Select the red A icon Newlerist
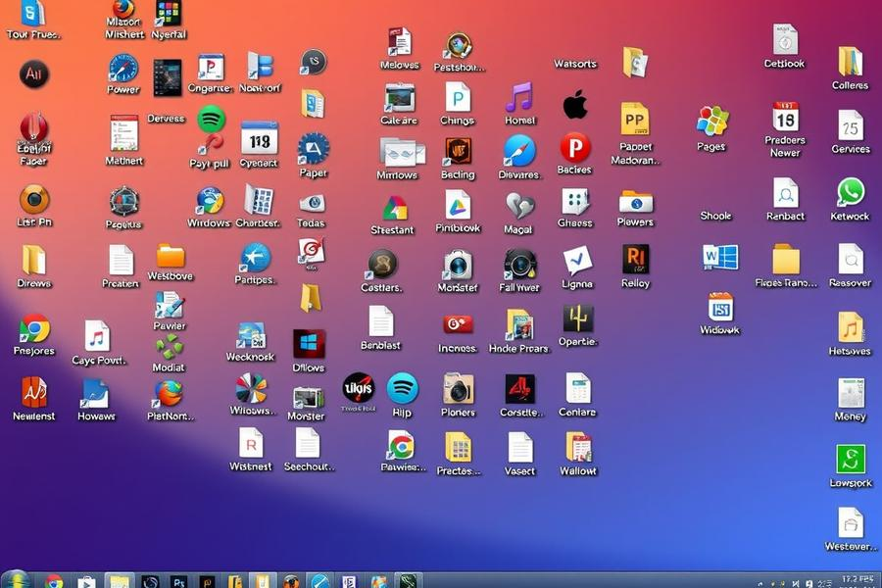 coord(34,392)
